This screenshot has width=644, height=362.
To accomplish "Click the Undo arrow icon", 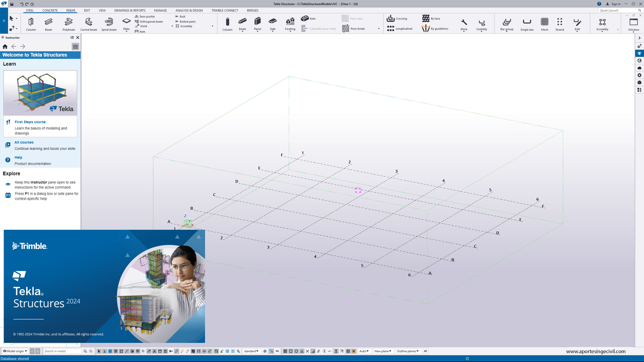I will tap(22, 4).
